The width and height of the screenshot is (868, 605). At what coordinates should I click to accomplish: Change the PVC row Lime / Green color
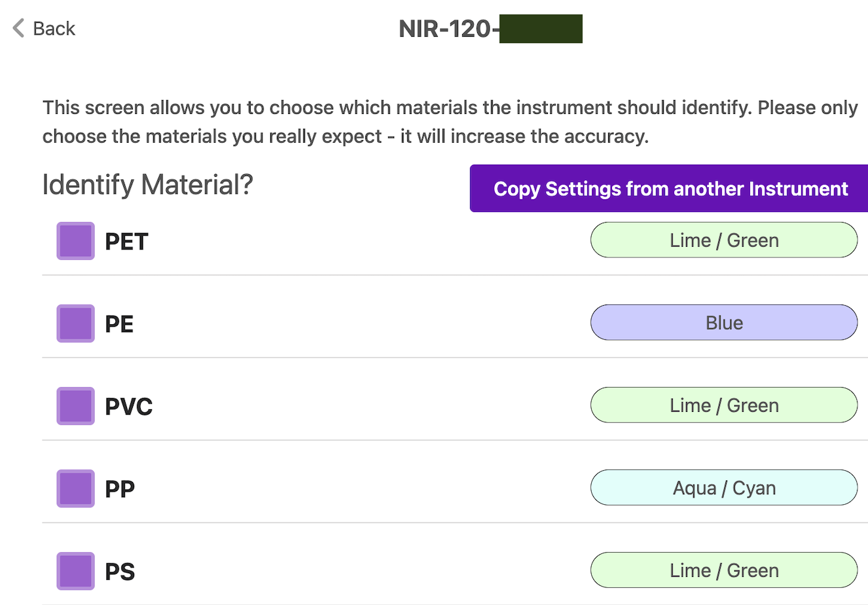tap(723, 405)
